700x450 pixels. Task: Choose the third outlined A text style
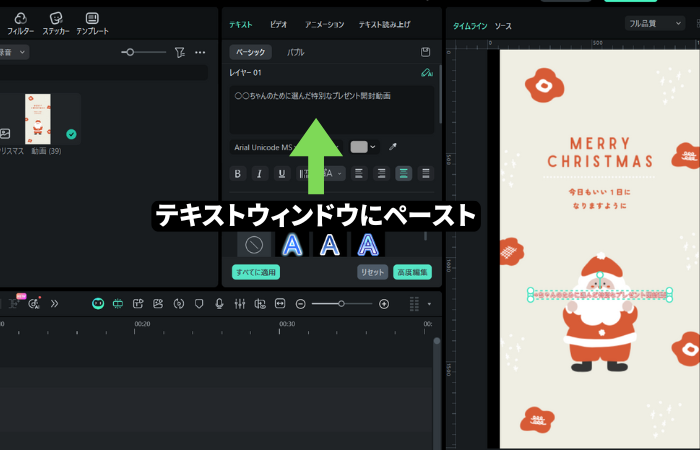(368, 245)
